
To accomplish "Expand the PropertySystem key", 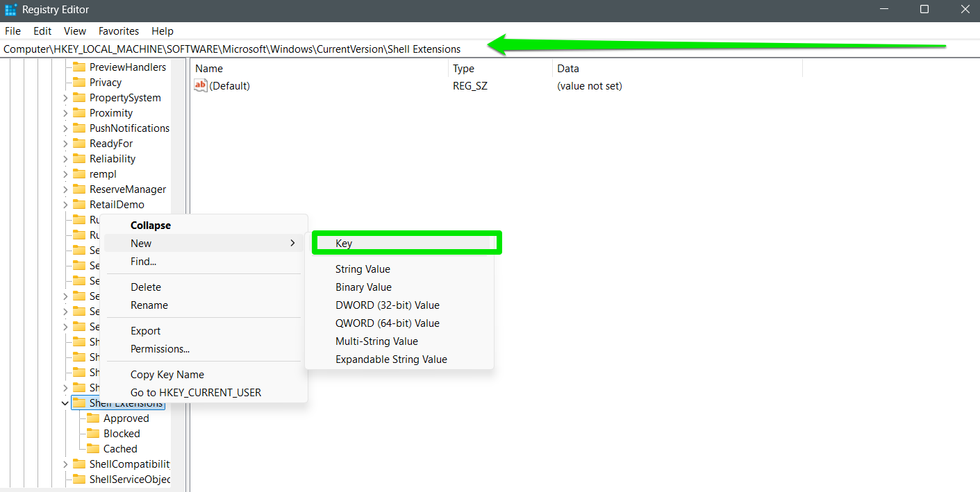I will pos(65,98).
